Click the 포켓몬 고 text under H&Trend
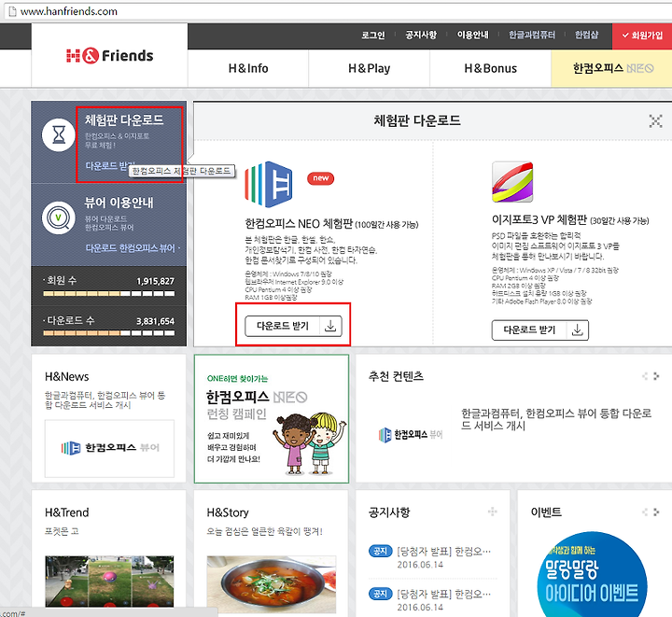The width and height of the screenshot is (672, 617). [62, 531]
